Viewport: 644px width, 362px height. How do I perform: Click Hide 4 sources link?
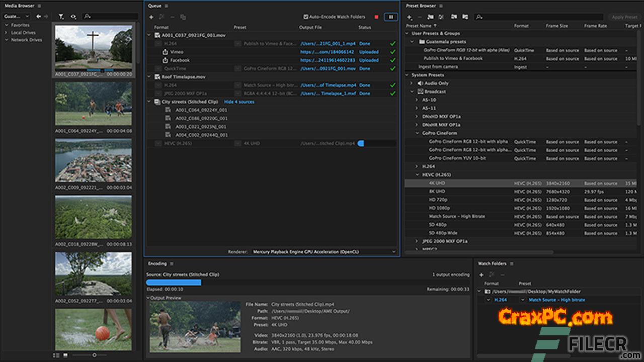coord(239,102)
